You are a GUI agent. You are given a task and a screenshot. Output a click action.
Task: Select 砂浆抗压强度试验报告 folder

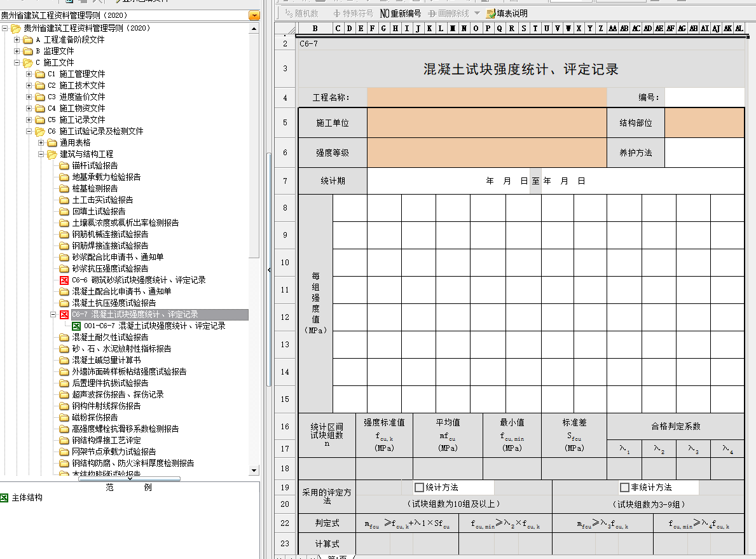tap(110, 268)
